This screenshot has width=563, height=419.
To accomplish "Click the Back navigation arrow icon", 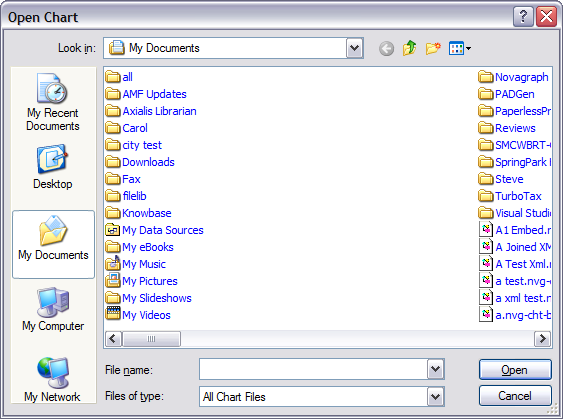I will pos(386,48).
